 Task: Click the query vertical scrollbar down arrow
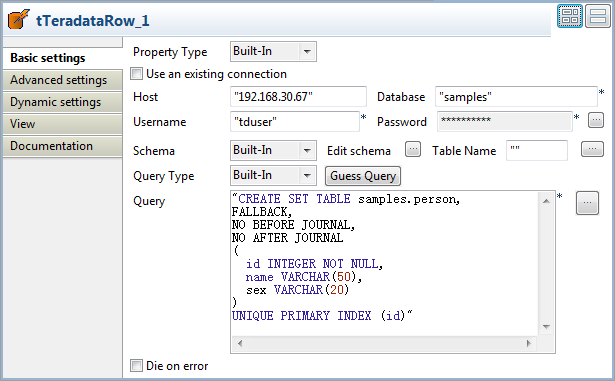point(546,326)
